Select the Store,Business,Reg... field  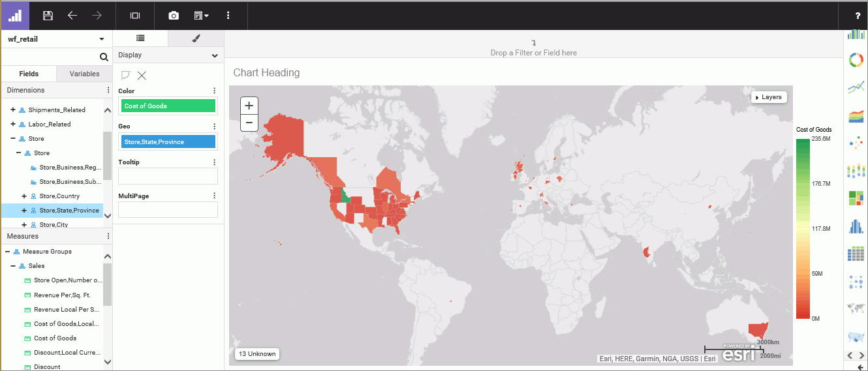[x=70, y=167]
